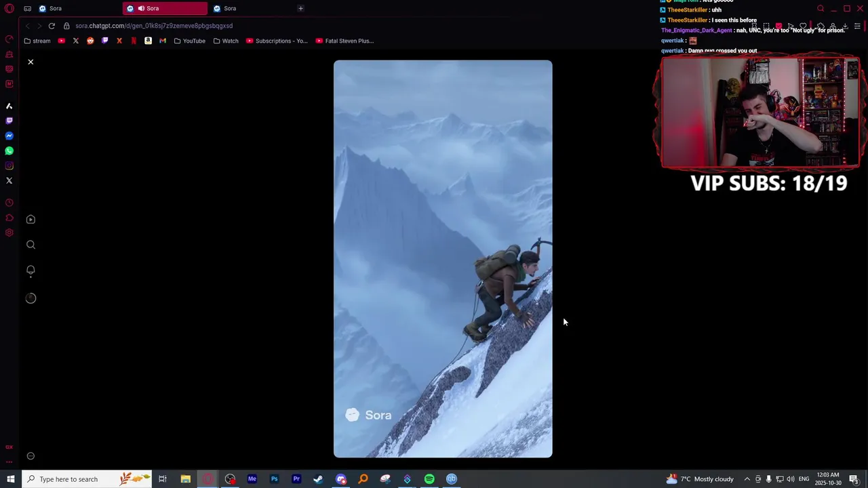The height and width of the screenshot is (488, 868).
Task: Mute tab via speaker icon on Sora tab
Action: (x=141, y=8)
